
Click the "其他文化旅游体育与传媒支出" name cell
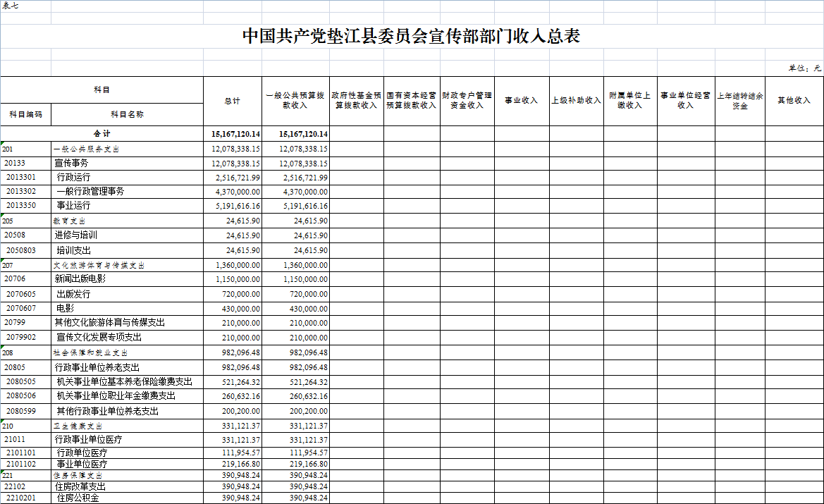[127, 323]
